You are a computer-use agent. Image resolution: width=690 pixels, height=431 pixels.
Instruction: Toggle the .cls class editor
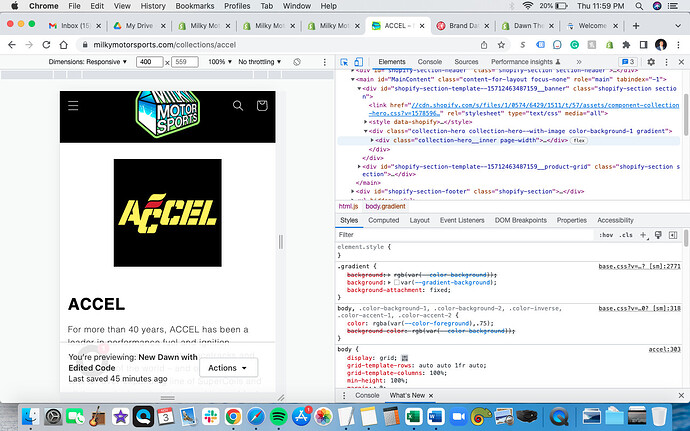click(x=626, y=235)
